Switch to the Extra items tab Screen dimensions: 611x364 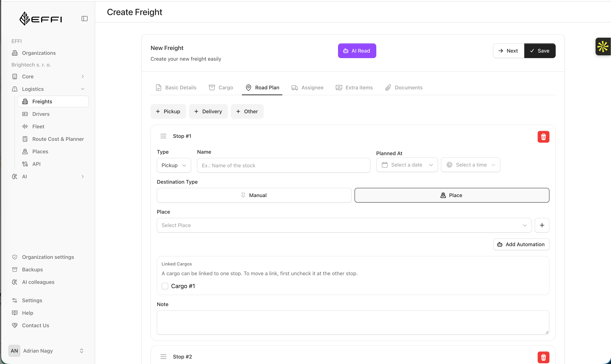[x=354, y=88]
